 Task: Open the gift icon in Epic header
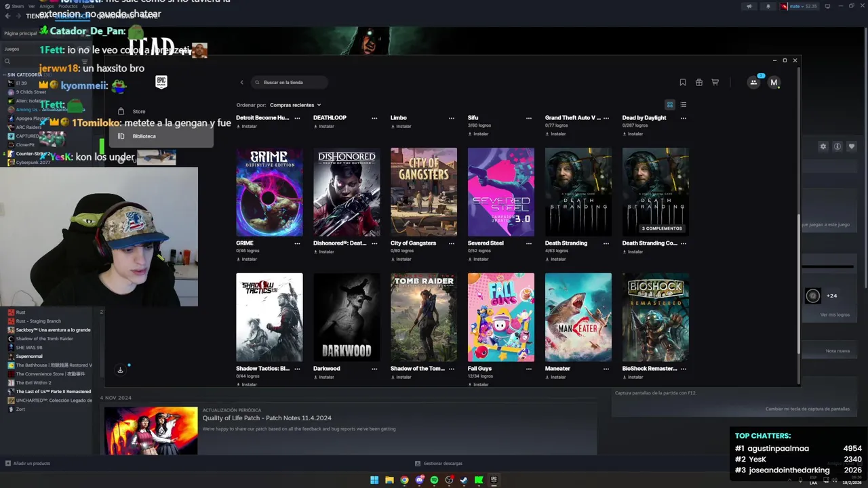coord(699,83)
